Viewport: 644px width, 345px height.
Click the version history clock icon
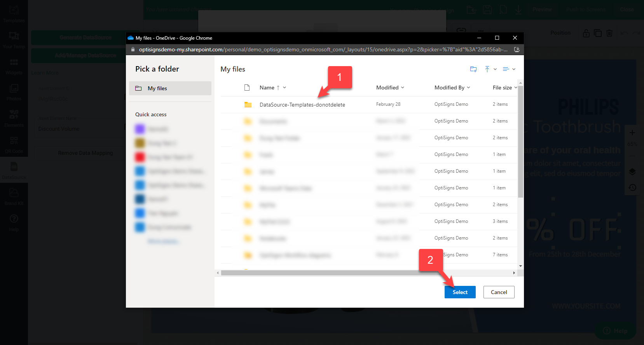pyautogui.click(x=632, y=187)
